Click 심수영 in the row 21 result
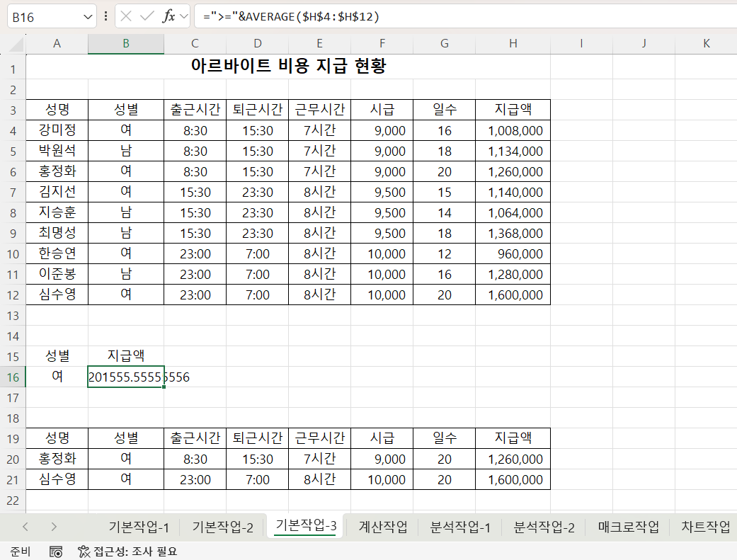Image resolution: width=737 pixels, height=560 pixels. pyautogui.click(x=57, y=479)
